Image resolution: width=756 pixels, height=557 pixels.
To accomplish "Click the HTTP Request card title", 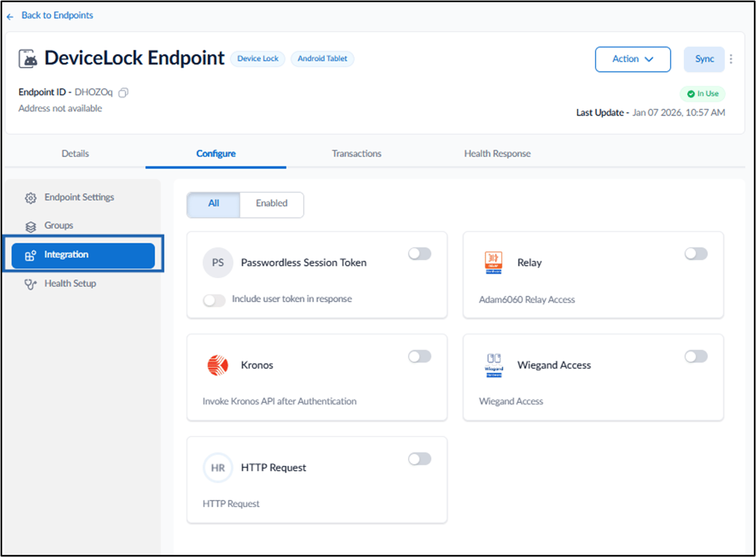I will click(x=273, y=468).
